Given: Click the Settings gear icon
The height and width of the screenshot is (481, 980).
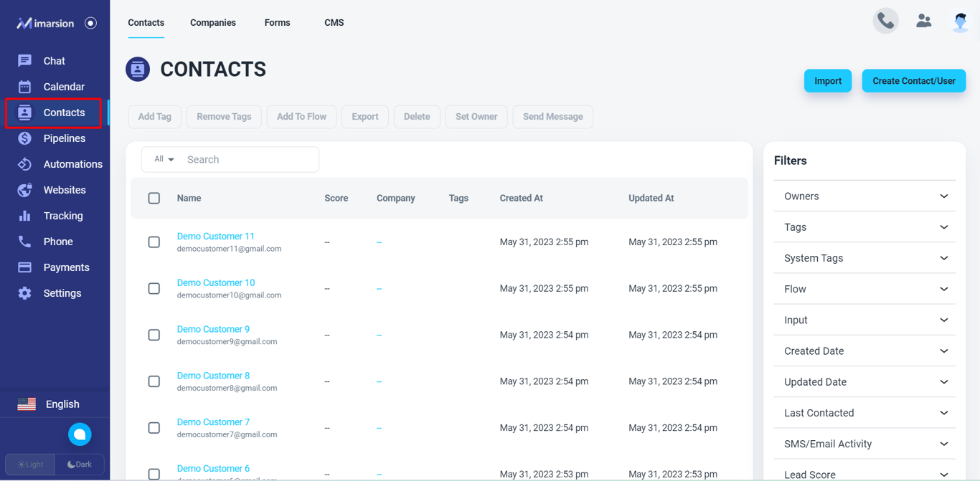Looking at the screenshot, I should [24, 293].
